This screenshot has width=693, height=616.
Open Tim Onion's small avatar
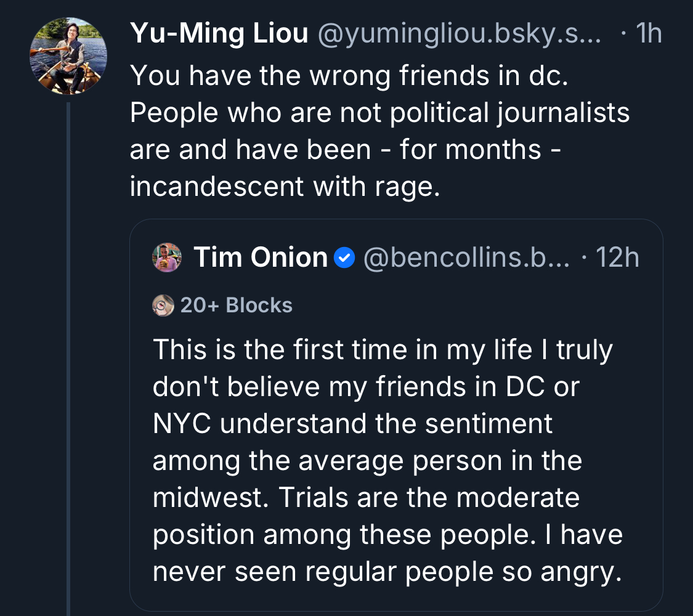click(x=167, y=257)
